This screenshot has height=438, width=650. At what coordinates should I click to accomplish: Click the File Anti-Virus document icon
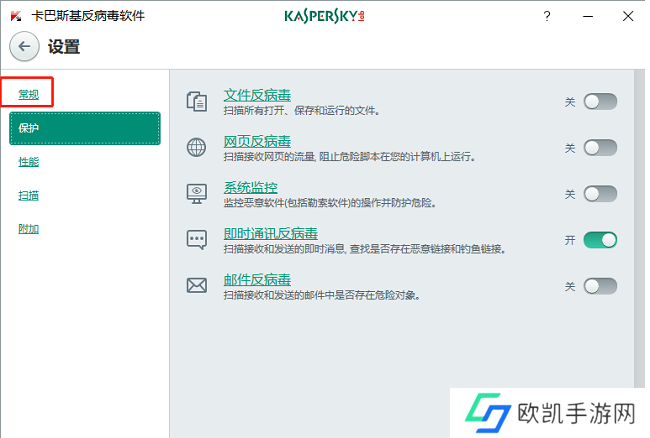tap(196, 101)
